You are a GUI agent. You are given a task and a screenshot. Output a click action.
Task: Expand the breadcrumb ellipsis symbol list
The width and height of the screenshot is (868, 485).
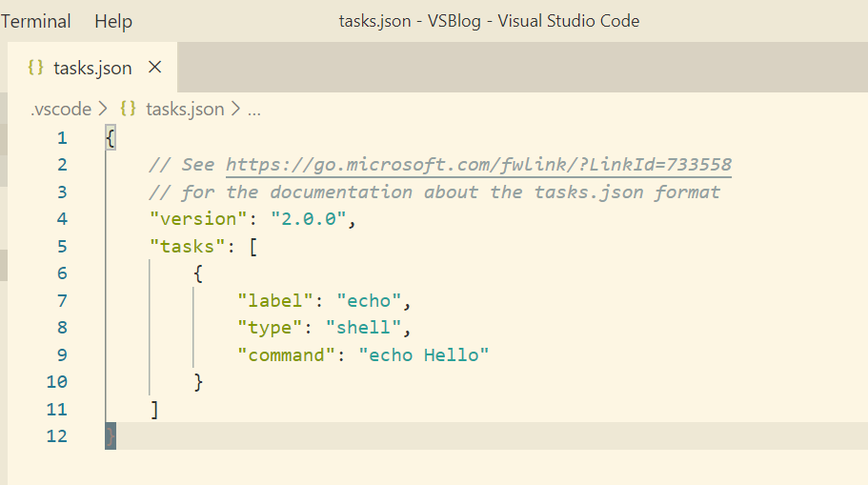[x=254, y=110]
